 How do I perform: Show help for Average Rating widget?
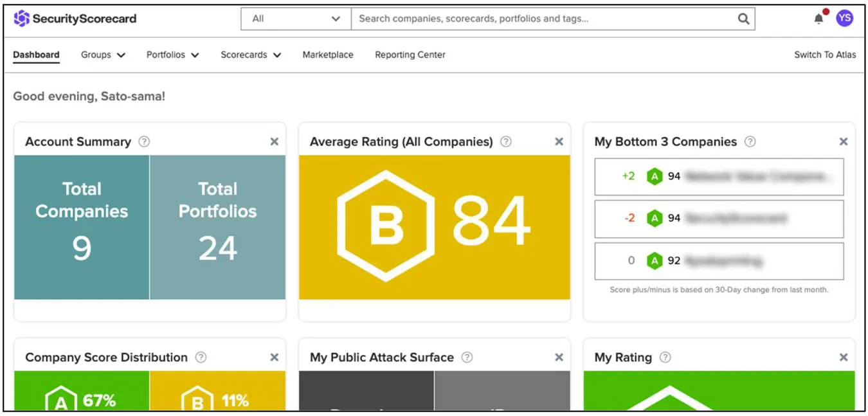coord(506,141)
